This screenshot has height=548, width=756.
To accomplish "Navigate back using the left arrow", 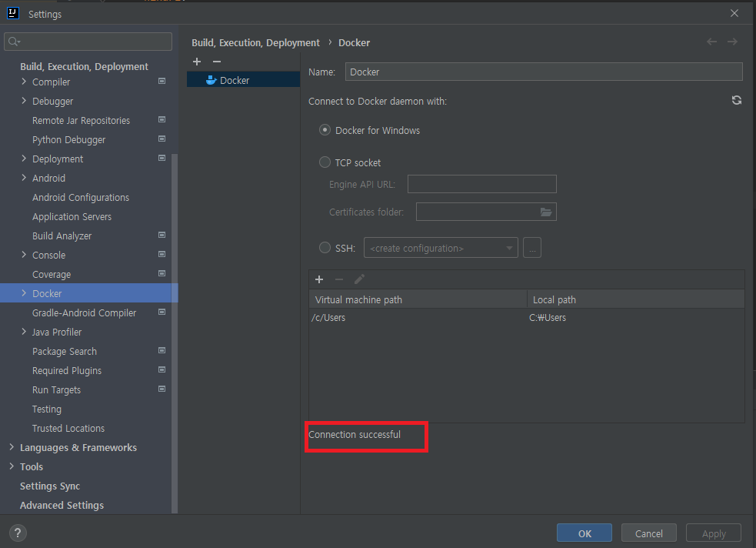I will click(x=711, y=42).
